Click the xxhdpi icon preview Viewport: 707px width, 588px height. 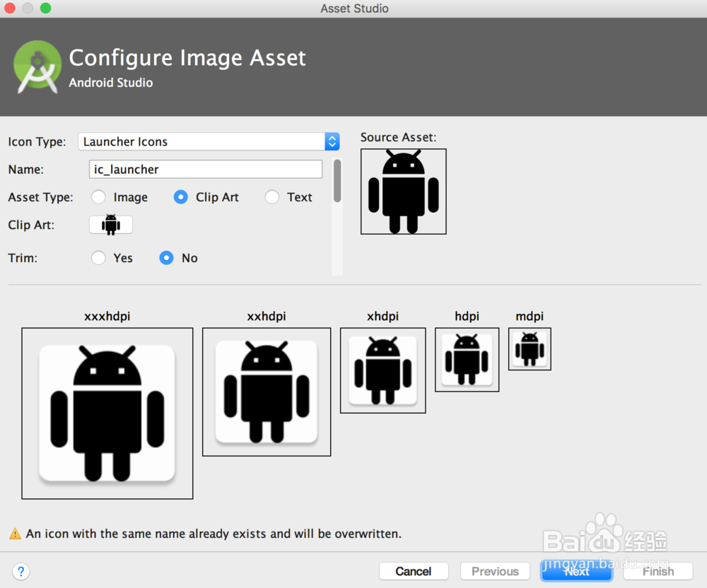coord(267,392)
